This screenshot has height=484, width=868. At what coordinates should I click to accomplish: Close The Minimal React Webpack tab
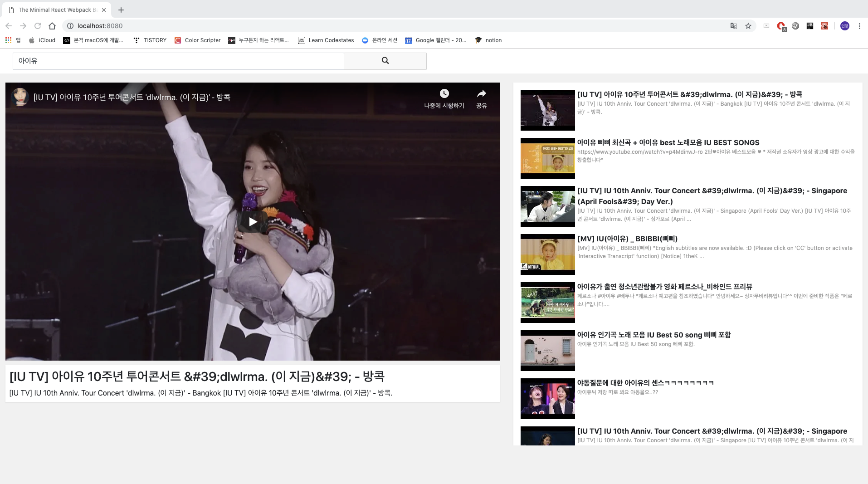[104, 10]
